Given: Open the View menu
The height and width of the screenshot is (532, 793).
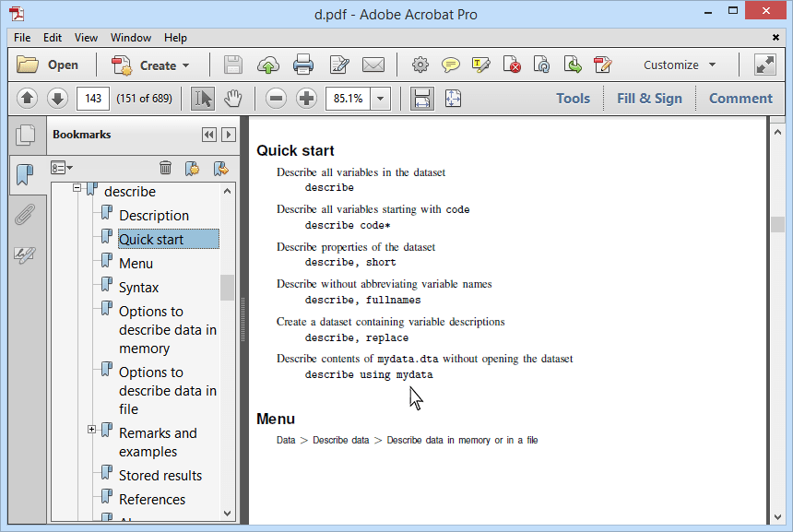Looking at the screenshot, I should [x=86, y=38].
